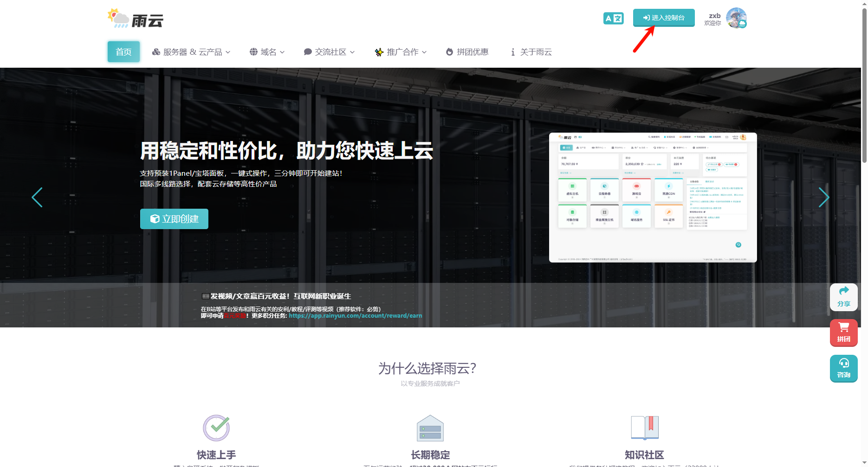Click the 快速上手 checkmark icon

click(216, 428)
